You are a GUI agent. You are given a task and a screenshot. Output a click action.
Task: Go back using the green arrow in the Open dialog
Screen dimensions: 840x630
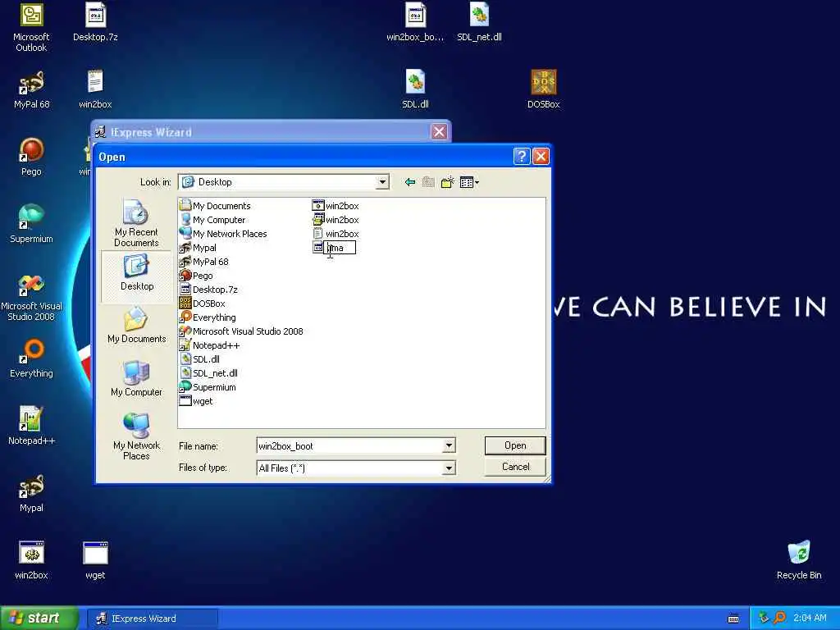410,182
